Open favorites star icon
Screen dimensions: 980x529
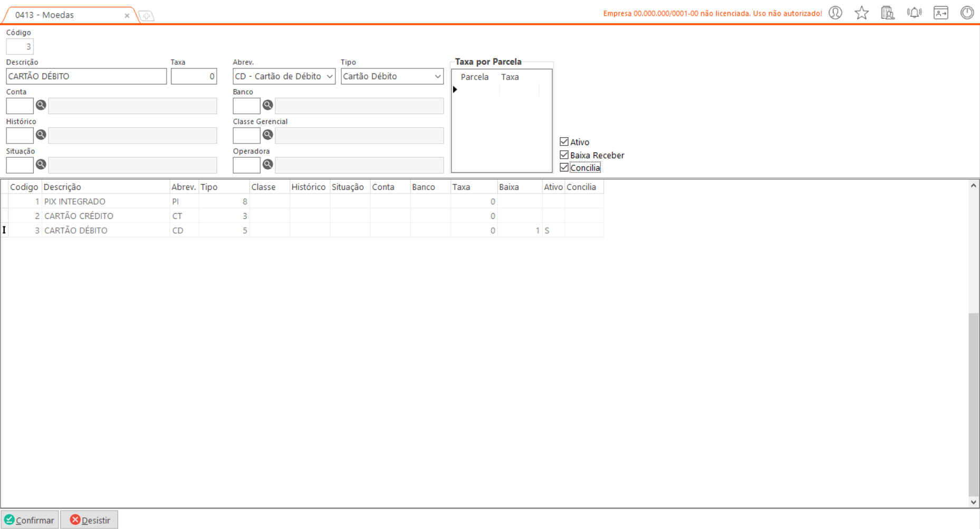(x=861, y=13)
